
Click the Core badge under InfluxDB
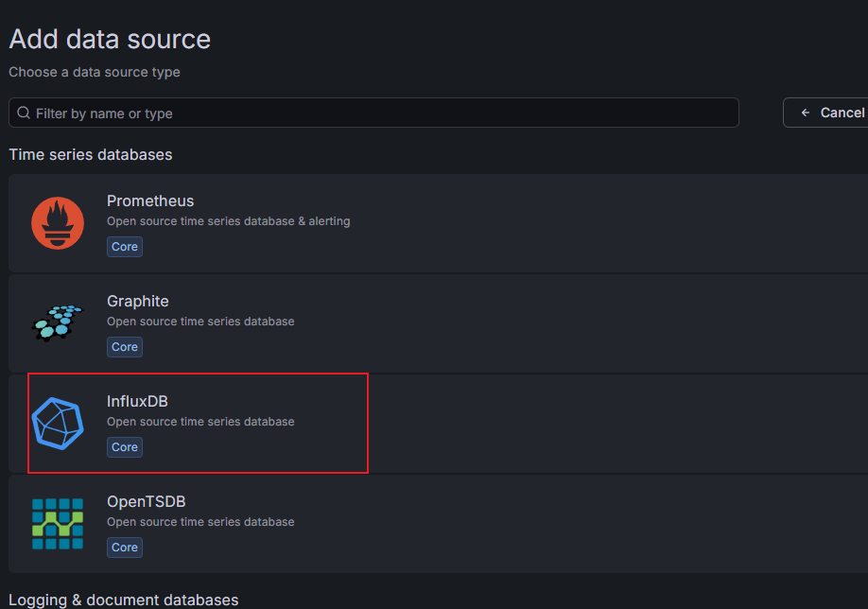point(125,447)
